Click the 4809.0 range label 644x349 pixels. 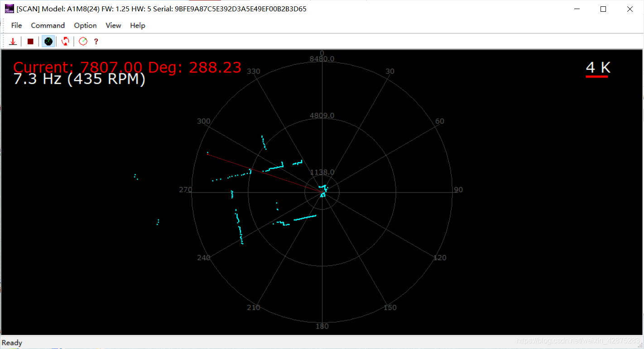click(322, 116)
